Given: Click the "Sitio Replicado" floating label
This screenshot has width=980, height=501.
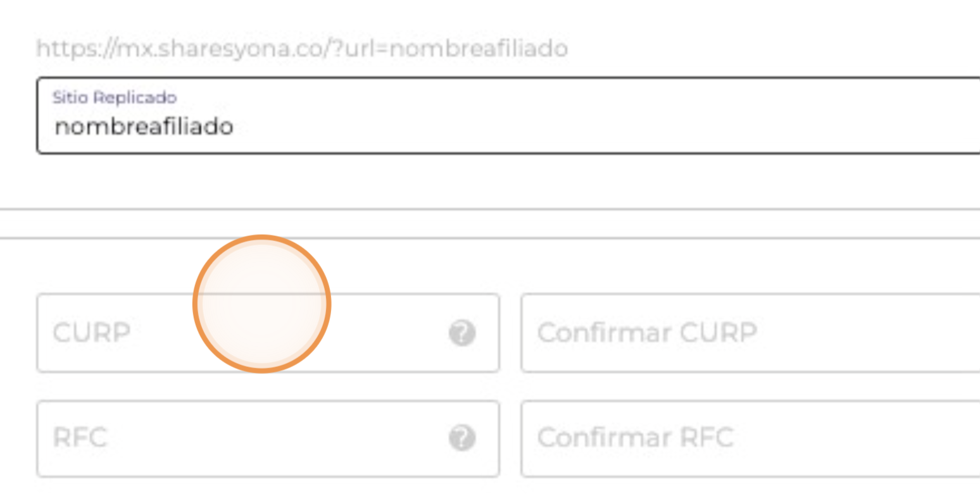Looking at the screenshot, I should (x=115, y=97).
